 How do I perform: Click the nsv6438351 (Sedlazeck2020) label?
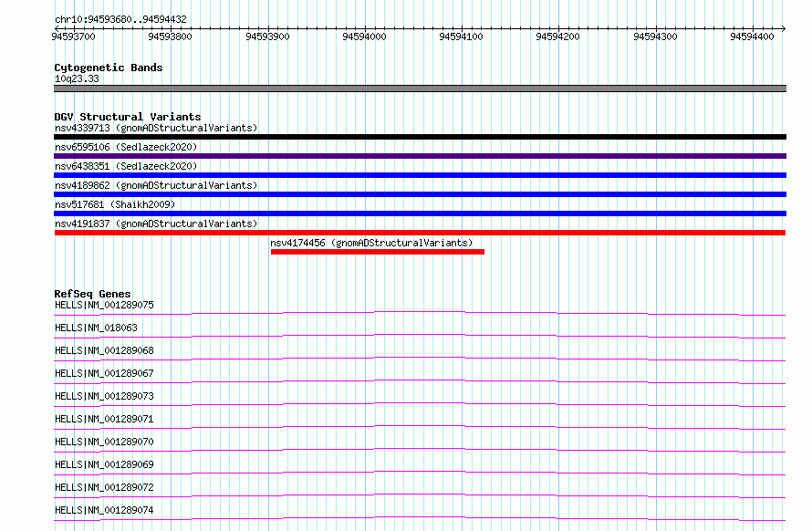126,166
